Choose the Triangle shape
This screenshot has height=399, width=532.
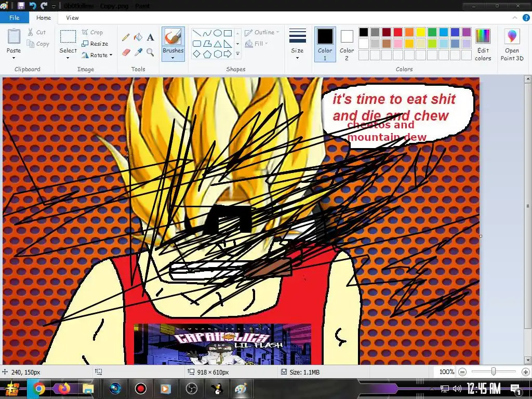point(218,44)
